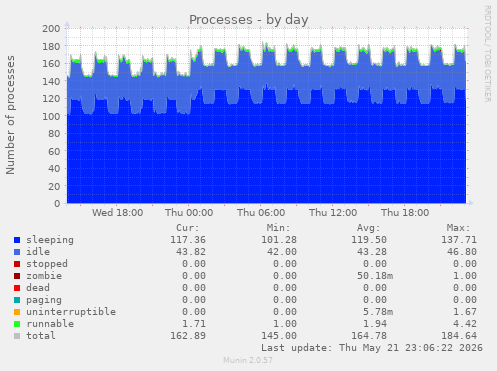This screenshot has height=371, width=497.
Task: Click sleeping average value 119.50
Action: (369, 240)
